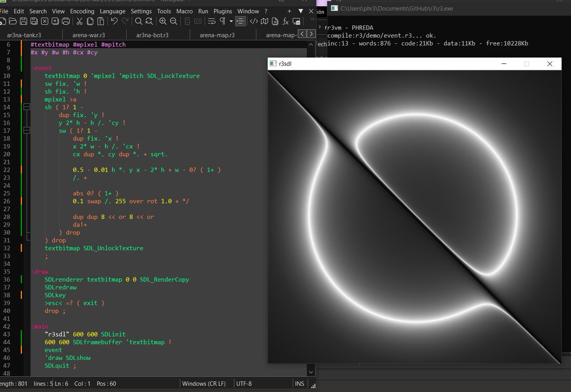Click the Save All toolbar icon
Viewport: 571px width, 392px height.
[34, 21]
